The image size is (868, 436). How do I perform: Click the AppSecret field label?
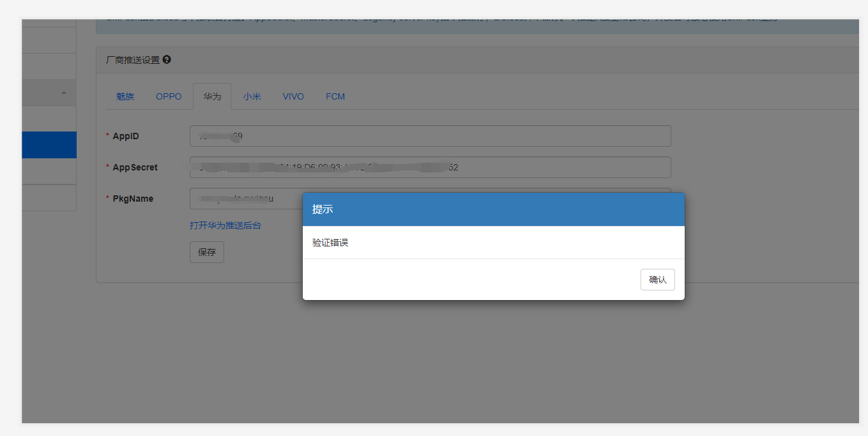coord(135,167)
